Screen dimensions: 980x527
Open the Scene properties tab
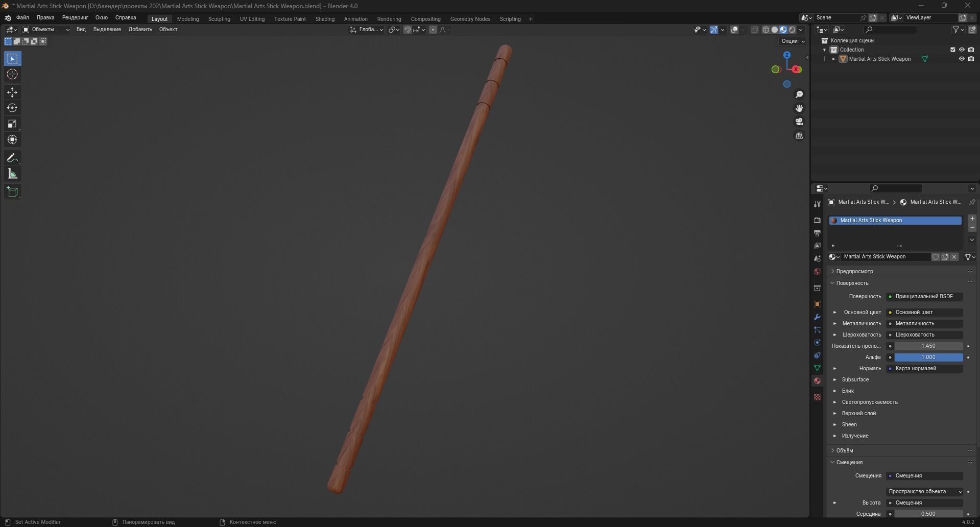817,258
